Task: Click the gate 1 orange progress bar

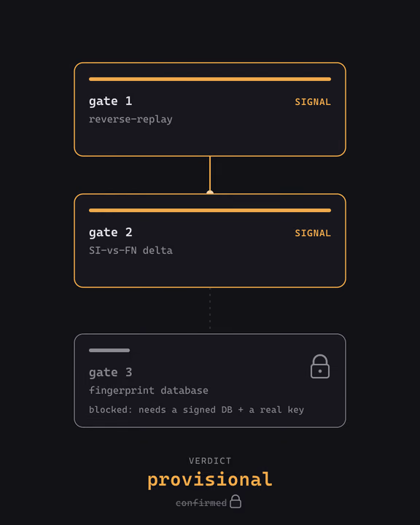Action: click(210, 79)
